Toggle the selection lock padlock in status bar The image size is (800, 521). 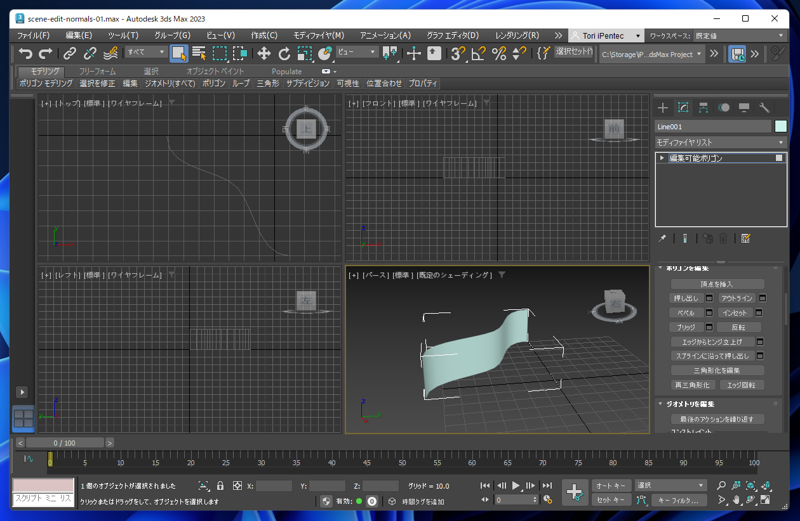point(220,486)
